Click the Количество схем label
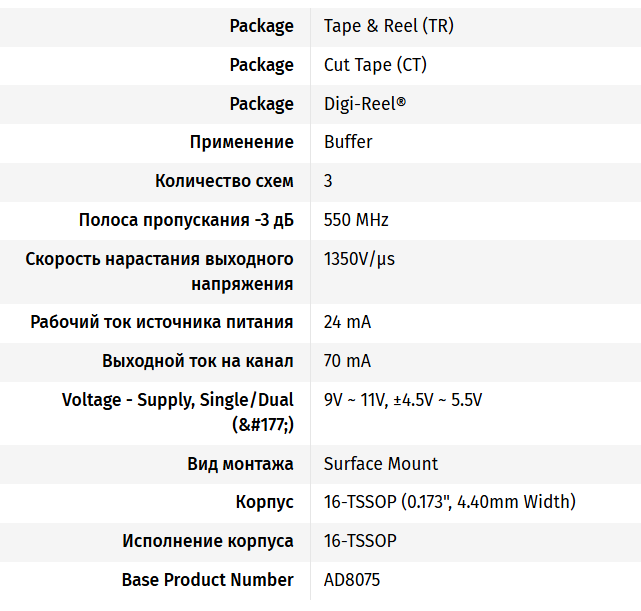 [x=224, y=181]
